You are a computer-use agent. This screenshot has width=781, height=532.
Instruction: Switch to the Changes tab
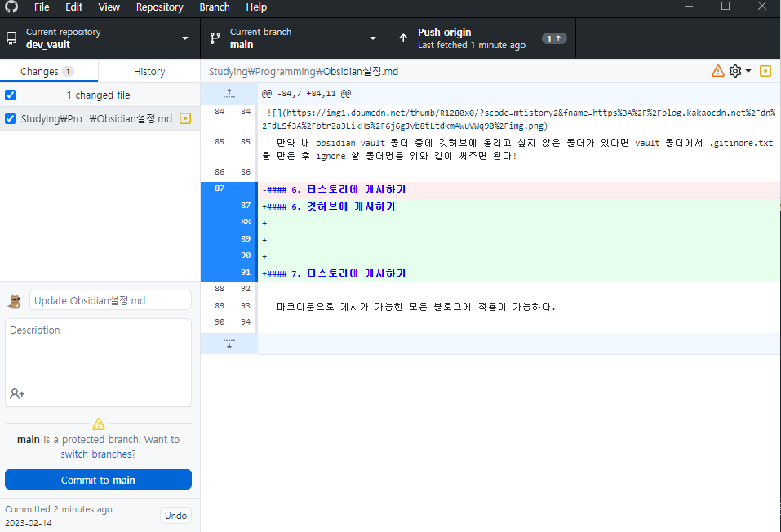[49, 71]
